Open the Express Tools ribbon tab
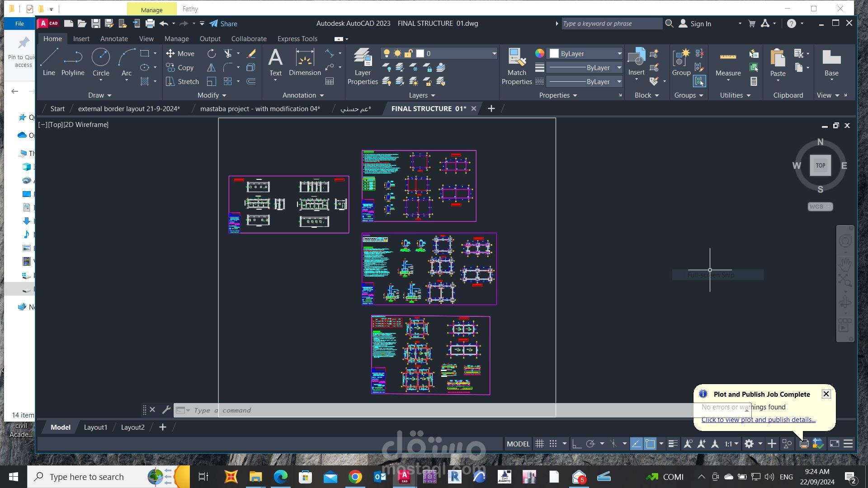The width and height of the screenshot is (868, 488). [297, 39]
